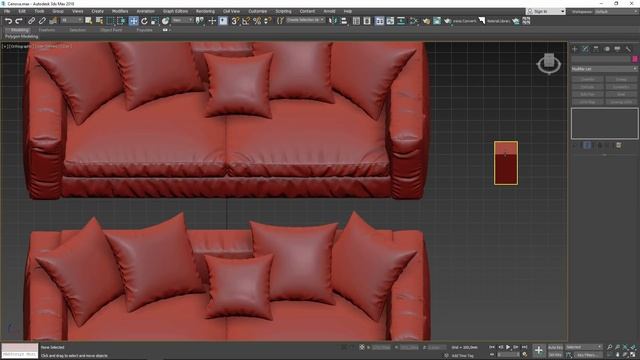Open the Customize menu
Image resolution: width=640 pixels, height=360 pixels.
tap(258, 11)
